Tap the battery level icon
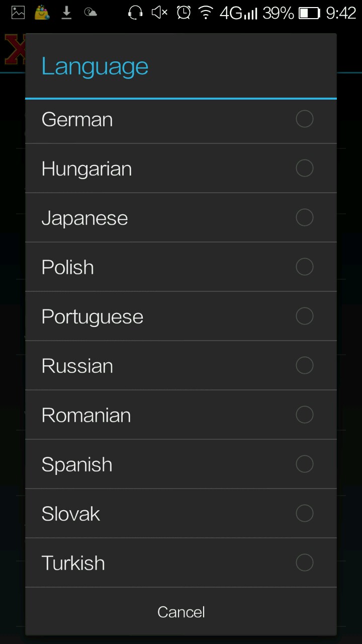The image size is (362, 644). [x=309, y=13]
